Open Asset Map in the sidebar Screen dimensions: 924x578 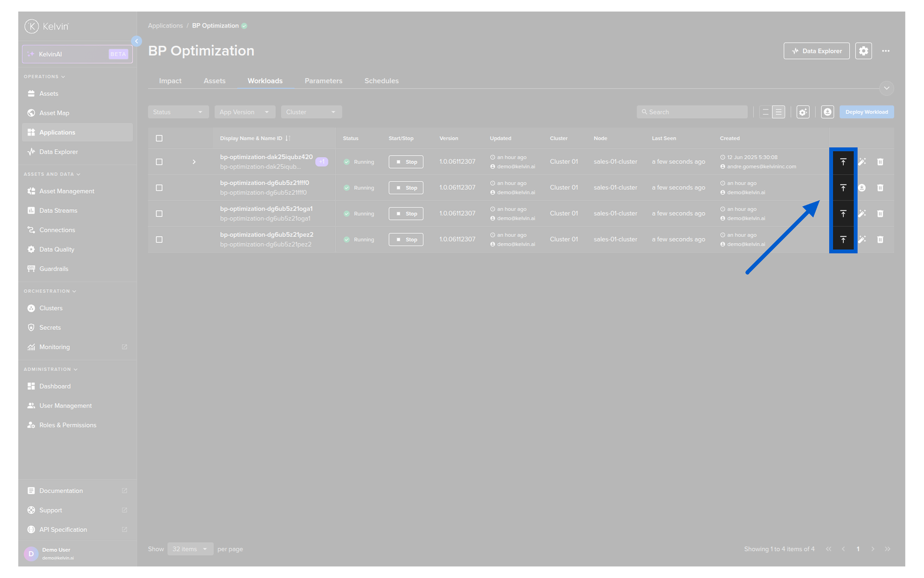(x=54, y=113)
